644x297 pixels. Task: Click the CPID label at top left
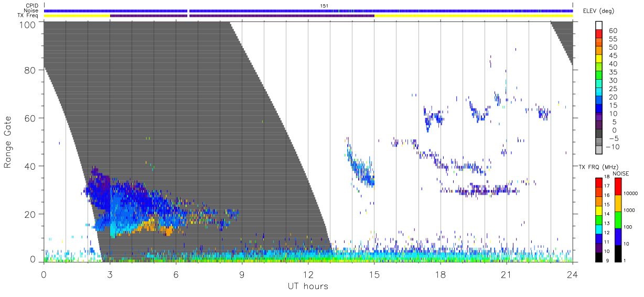pyautogui.click(x=33, y=6)
